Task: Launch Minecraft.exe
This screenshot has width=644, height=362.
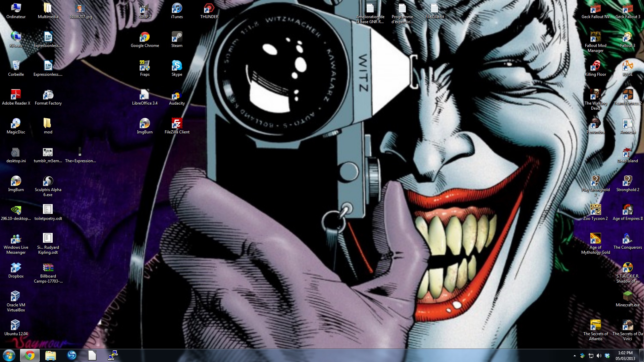Action: 628,299
